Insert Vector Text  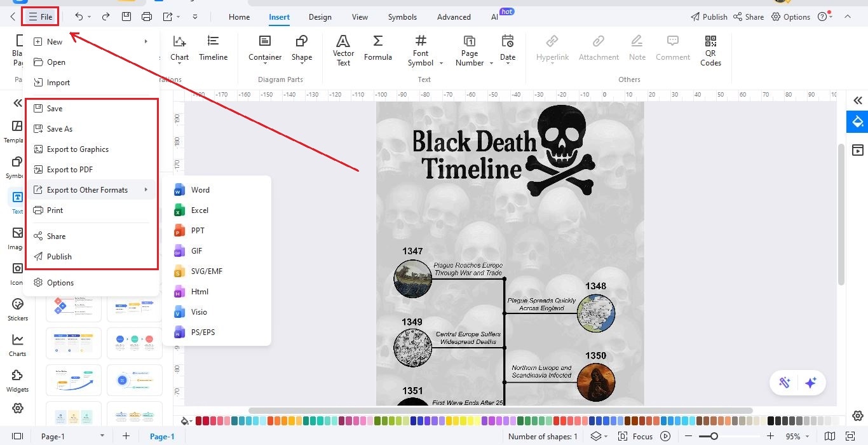pyautogui.click(x=343, y=50)
